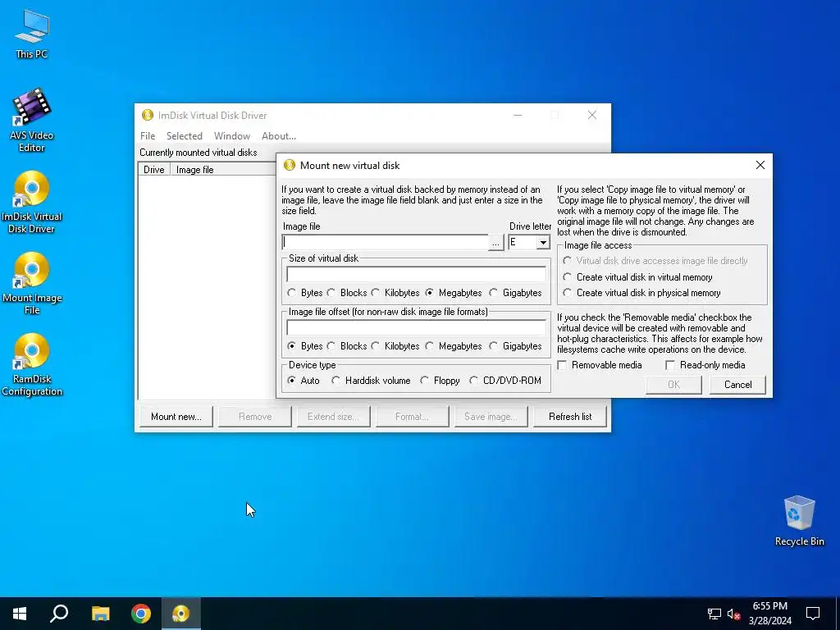This screenshot has width=840, height=630.
Task: Close the Mount new virtual disk dialog
Action: (760, 165)
